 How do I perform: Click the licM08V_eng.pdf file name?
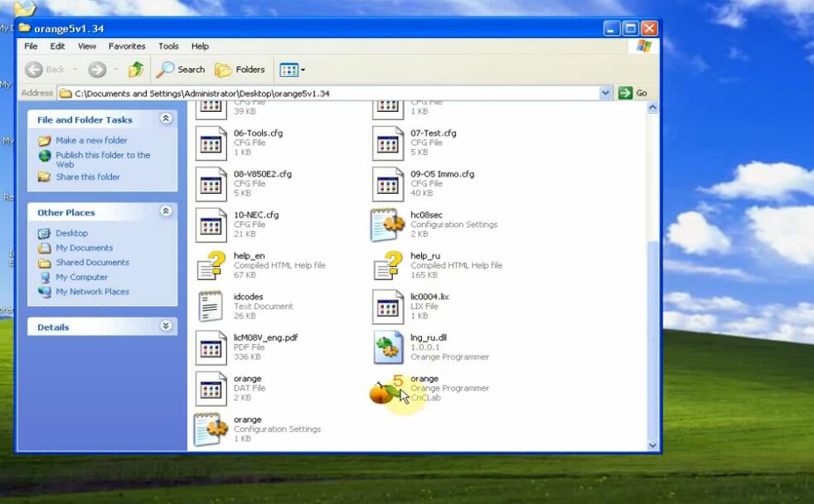click(265, 337)
